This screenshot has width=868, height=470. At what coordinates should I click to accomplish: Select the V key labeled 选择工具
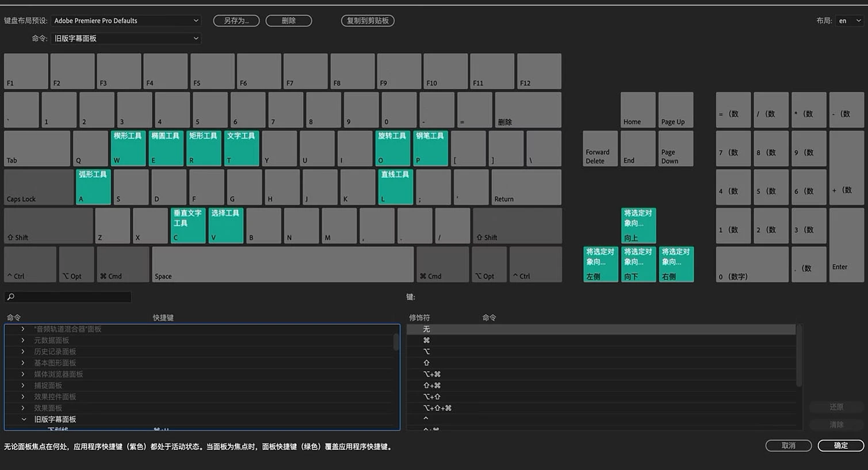[226, 226]
